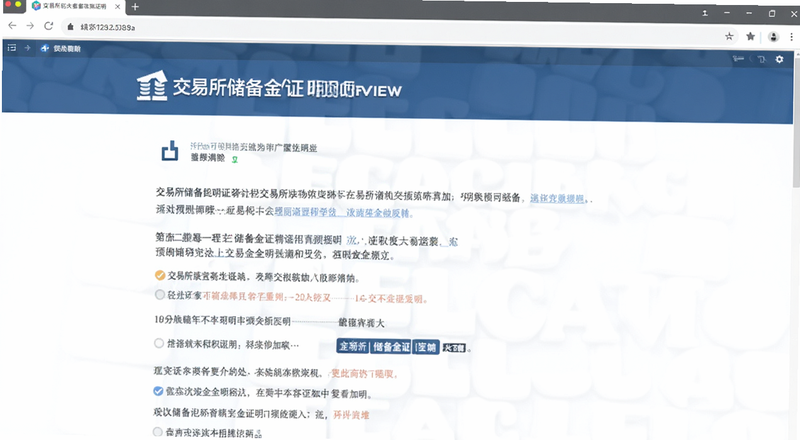Go back to the previous page
This screenshot has height=440, width=800.
[x=12, y=26]
